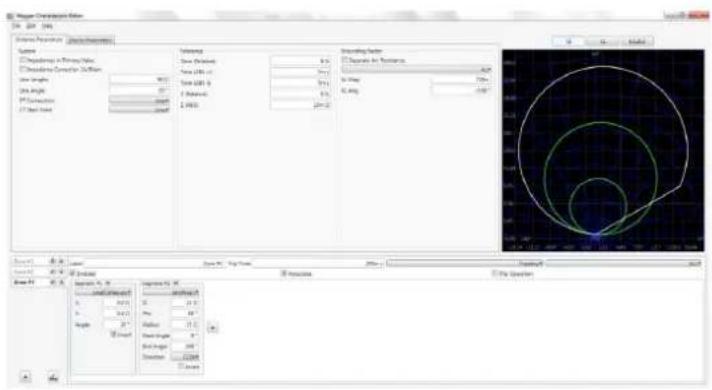This screenshot has width=712, height=390.
Task: Open the Tripping dropdown in zone settings
Action: [465, 263]
